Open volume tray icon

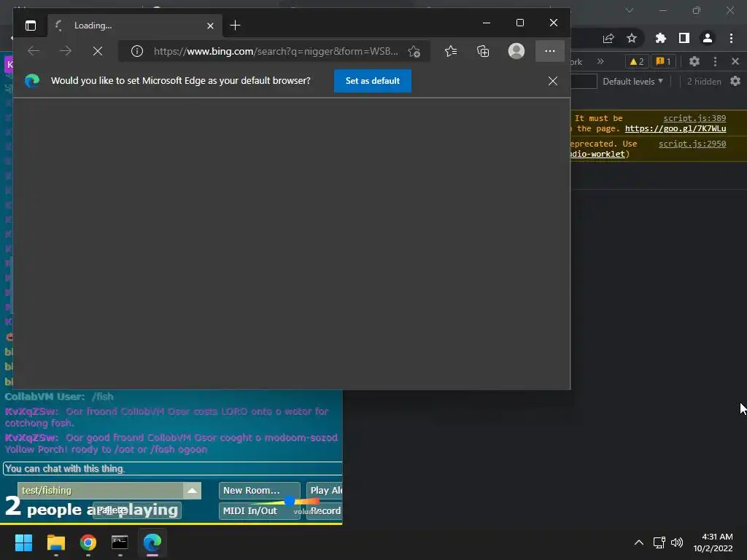[x=676, y=542]
